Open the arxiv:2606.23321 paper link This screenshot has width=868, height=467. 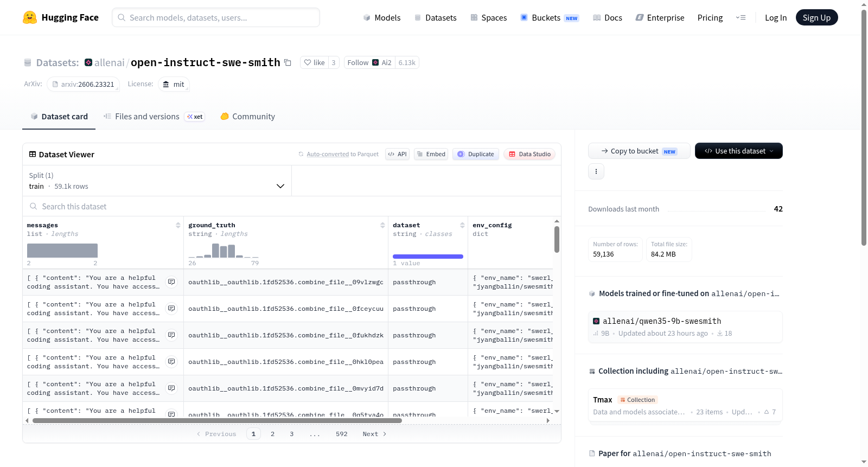click(x=83, y=85)
